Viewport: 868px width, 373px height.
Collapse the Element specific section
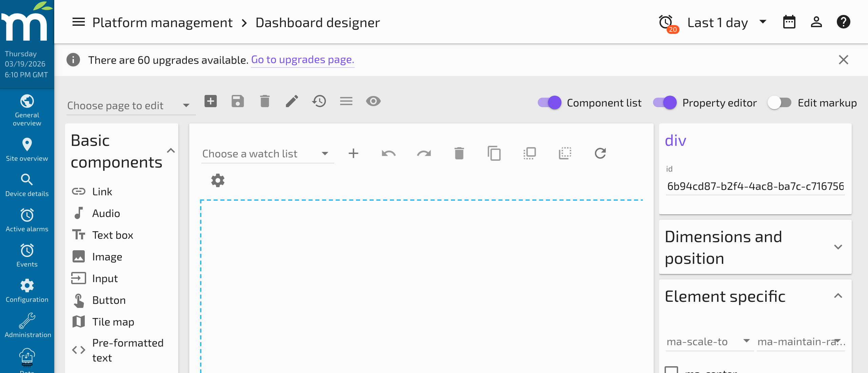[x=839, y=296]
